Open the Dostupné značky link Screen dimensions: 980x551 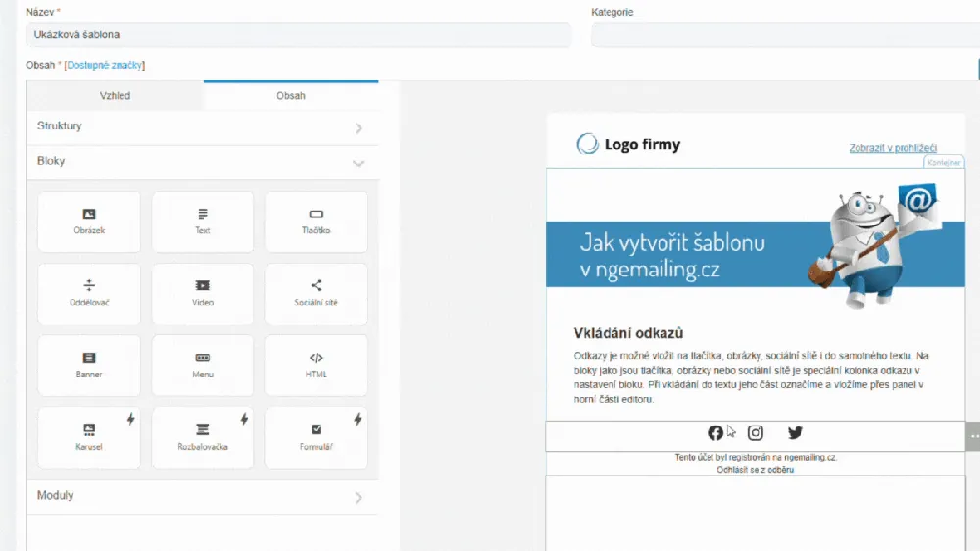point(104,65)
